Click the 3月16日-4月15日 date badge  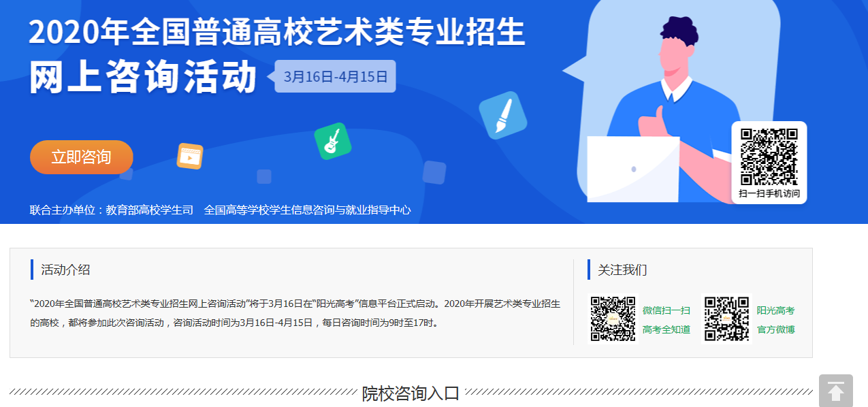(335, 76)
